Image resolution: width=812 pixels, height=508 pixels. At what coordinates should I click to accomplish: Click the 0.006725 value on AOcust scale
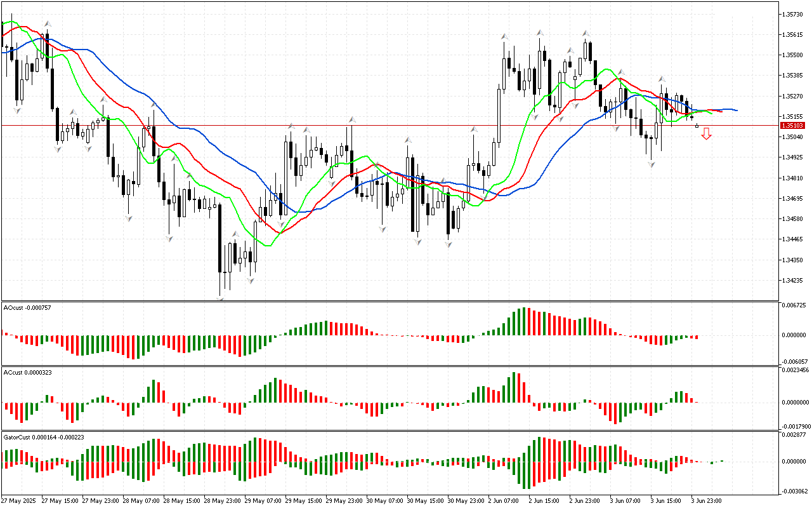point(795,306)
